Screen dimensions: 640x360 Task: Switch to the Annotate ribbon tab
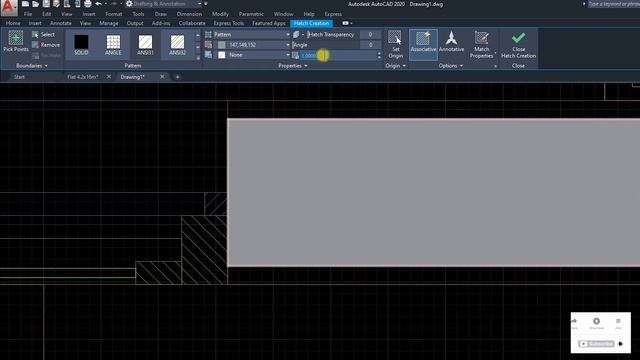click(60, 23)
